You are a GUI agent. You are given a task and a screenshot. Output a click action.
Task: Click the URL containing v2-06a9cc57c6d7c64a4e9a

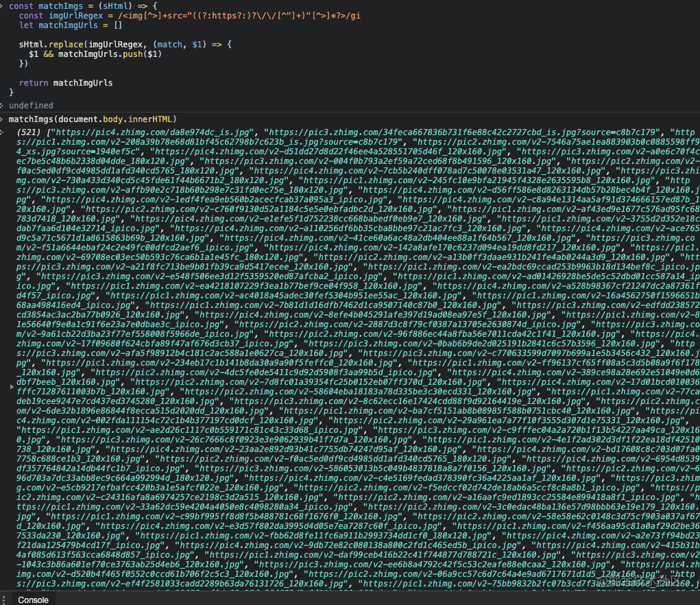pos(482,574)
